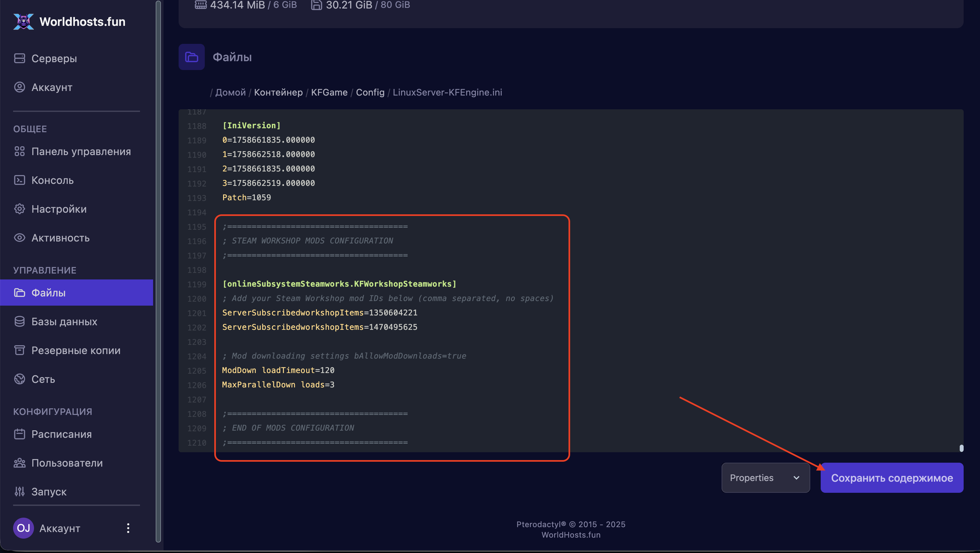Click the Консоль terminal icon
This screenshot has height=553, width=980.
pos(19,180)
